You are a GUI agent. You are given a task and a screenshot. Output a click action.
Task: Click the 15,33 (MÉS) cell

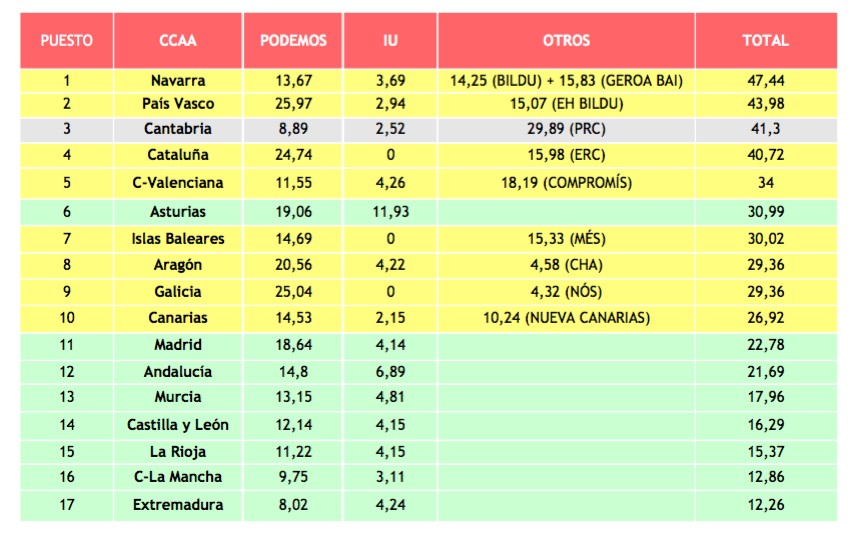coord(566,239)
